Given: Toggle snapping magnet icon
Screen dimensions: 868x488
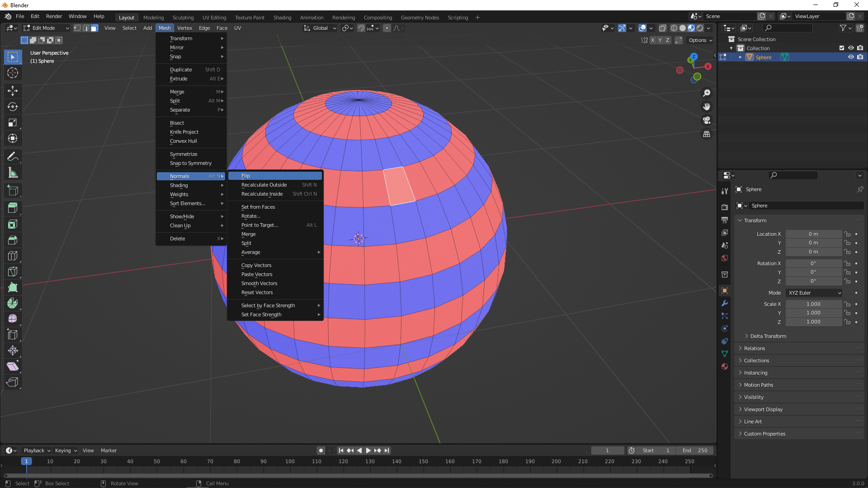Looking at the screenshot, I should coord(361,28).
